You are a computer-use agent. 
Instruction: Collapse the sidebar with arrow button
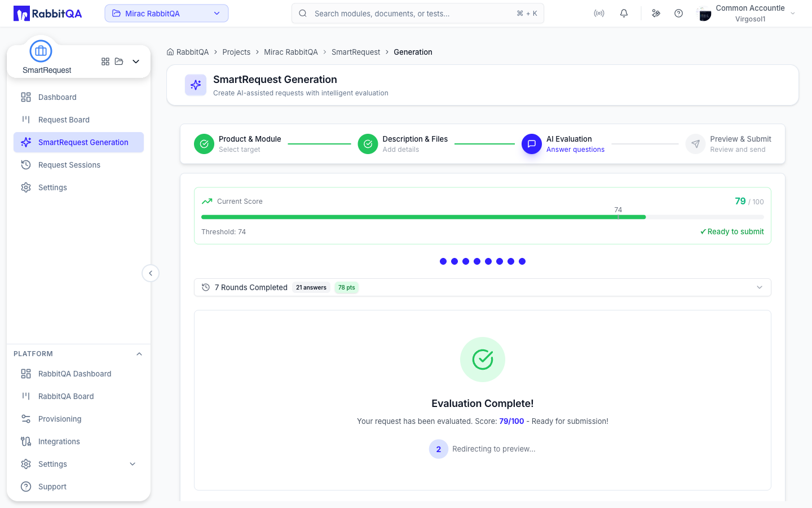click(151, 273)
